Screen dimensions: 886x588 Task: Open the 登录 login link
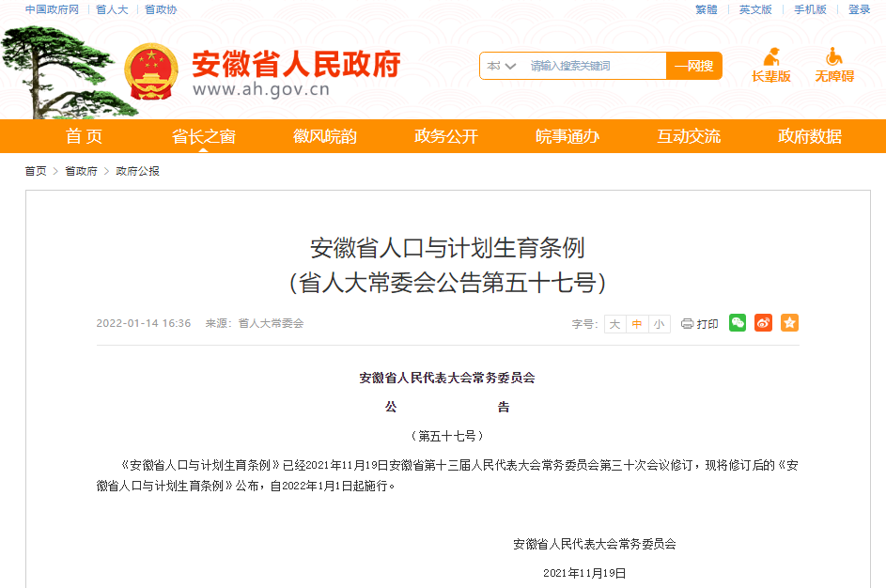(x=861, y=10)
